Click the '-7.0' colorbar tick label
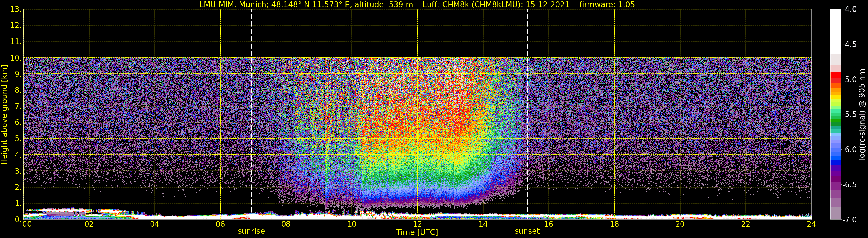This screenshot has width=868, height=238. (849, 220)
